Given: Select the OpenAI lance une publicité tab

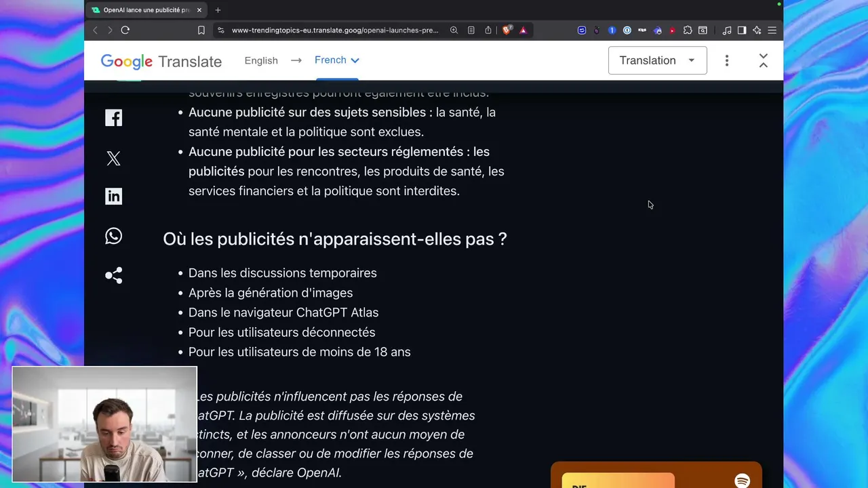Looking at the screenshot, I should tap(146, 10).
